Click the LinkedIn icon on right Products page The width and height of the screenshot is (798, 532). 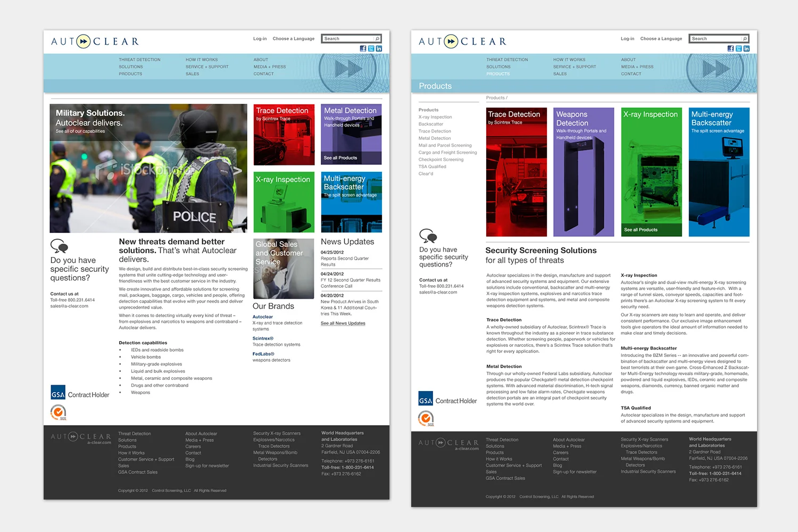746,48
